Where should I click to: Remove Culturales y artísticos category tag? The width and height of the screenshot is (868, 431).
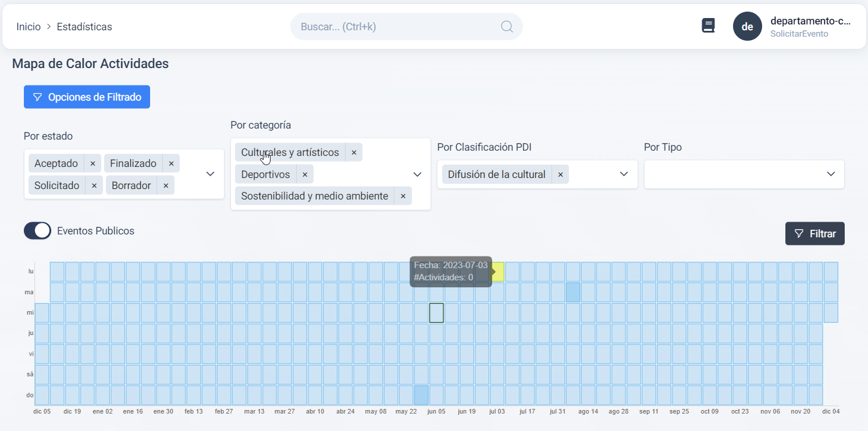coord(354,152)
